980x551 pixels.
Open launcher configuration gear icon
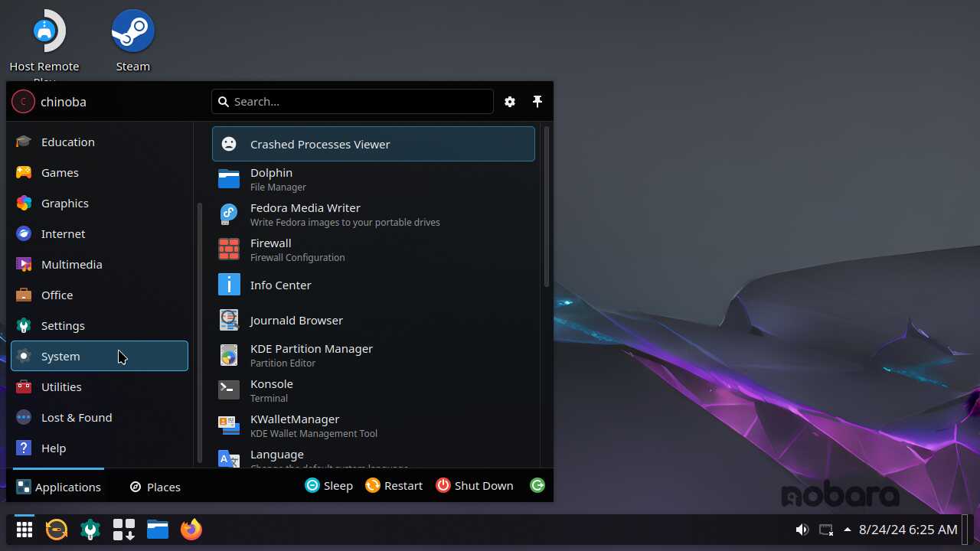(510, 102)
